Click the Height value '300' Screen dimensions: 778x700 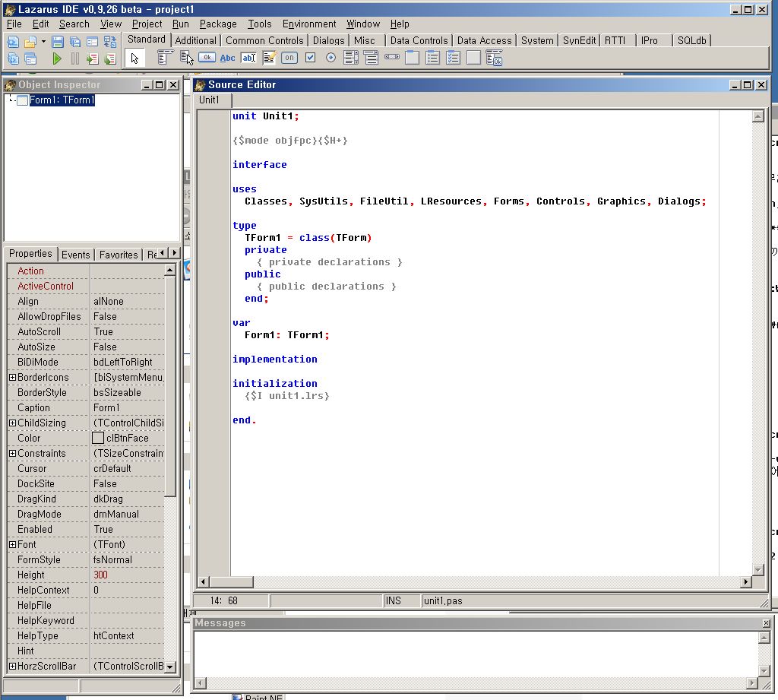tap(128, 575)
